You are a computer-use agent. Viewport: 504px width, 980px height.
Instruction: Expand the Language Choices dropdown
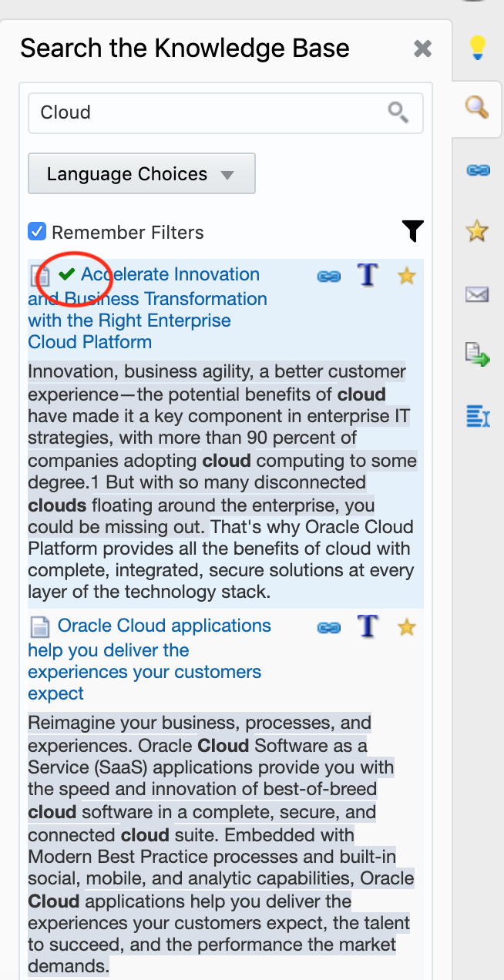coord(142,174)
